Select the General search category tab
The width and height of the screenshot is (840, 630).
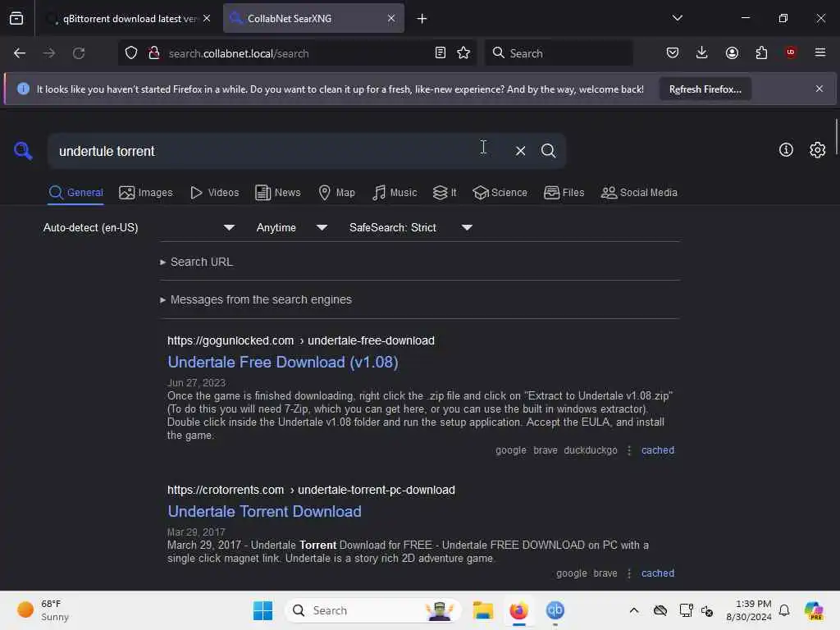76,192
